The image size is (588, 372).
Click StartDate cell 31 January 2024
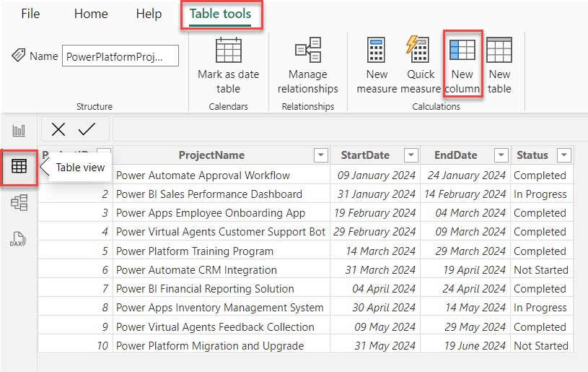[x=375, y=194]
